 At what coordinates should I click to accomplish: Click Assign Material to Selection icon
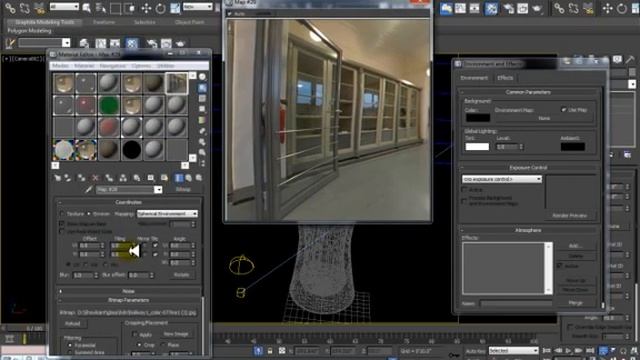tap(81, 178)
